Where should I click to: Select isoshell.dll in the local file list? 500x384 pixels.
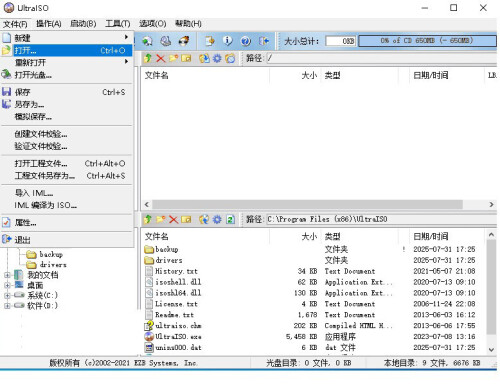(178, 282)
